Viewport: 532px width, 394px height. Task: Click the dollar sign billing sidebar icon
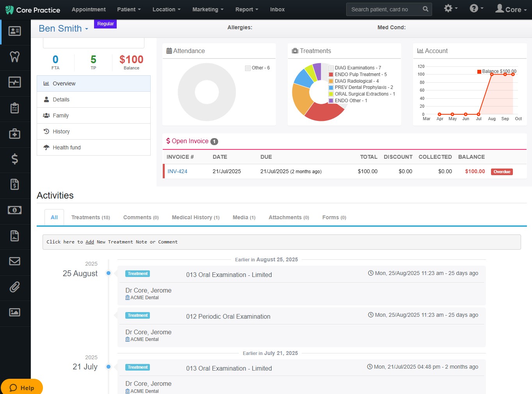point(15,159)
